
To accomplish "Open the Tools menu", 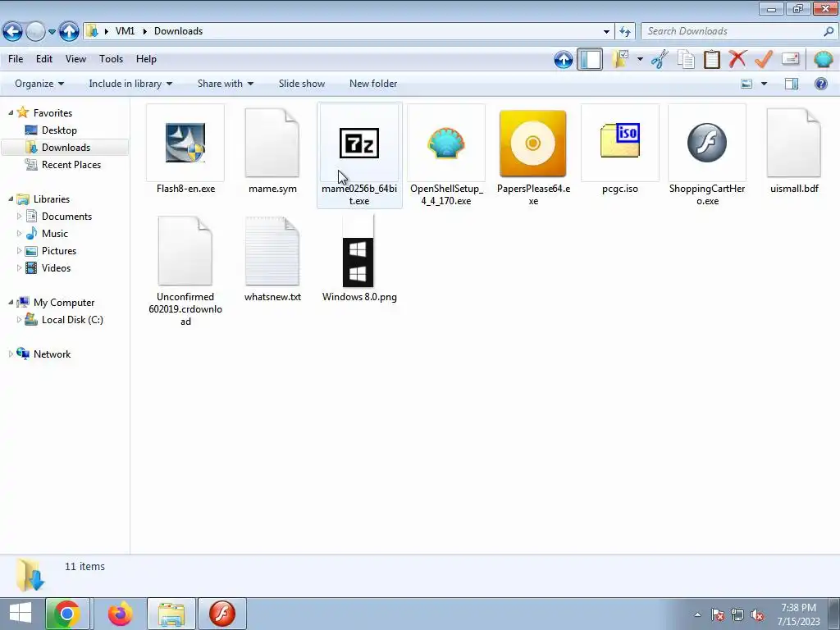I will point(111,59).
